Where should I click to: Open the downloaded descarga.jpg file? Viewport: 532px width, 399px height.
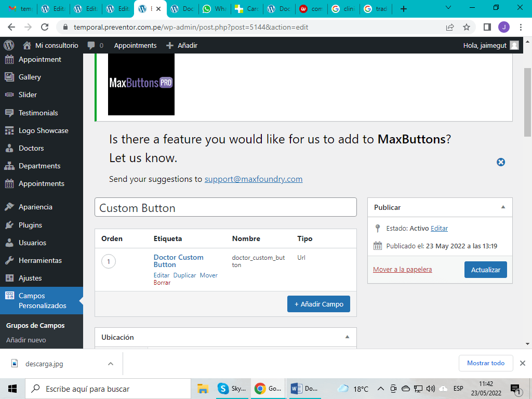(x=44, y=364)
